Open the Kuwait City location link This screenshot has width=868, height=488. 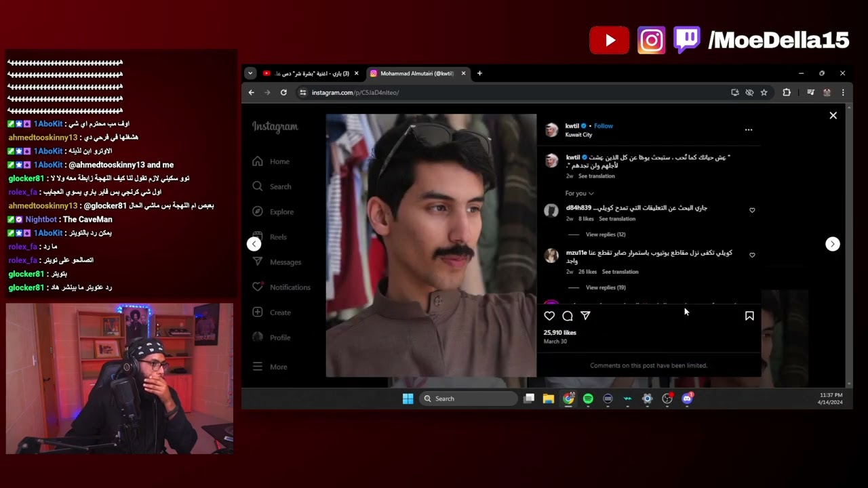click(578, 135)
